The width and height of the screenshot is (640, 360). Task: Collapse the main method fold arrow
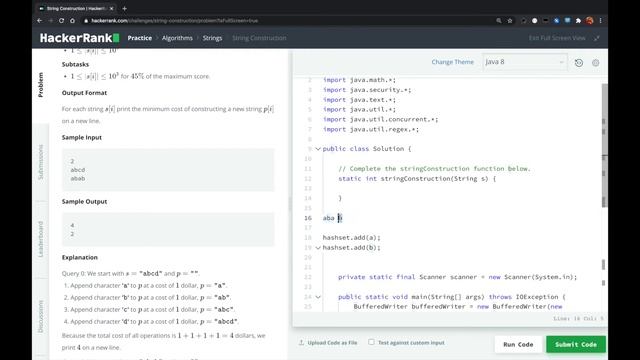318,297
